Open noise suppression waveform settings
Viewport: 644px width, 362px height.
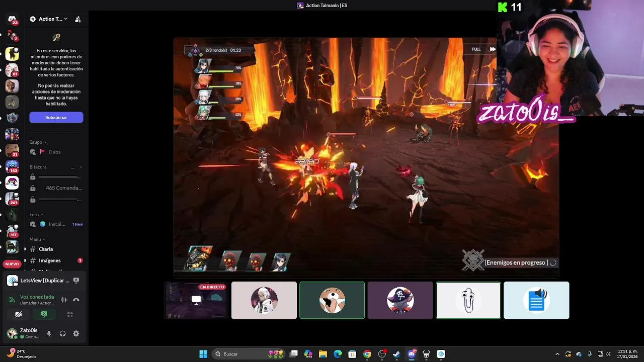click(64, 300)
